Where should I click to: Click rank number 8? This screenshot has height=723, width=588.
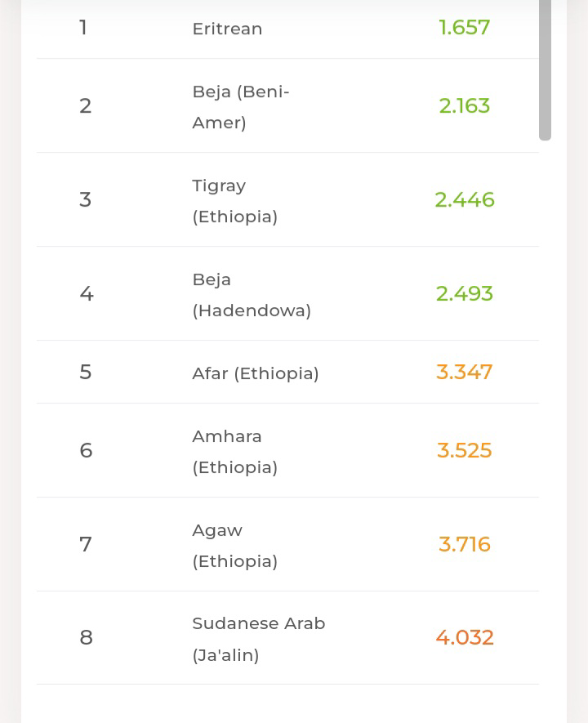point(86,638)
